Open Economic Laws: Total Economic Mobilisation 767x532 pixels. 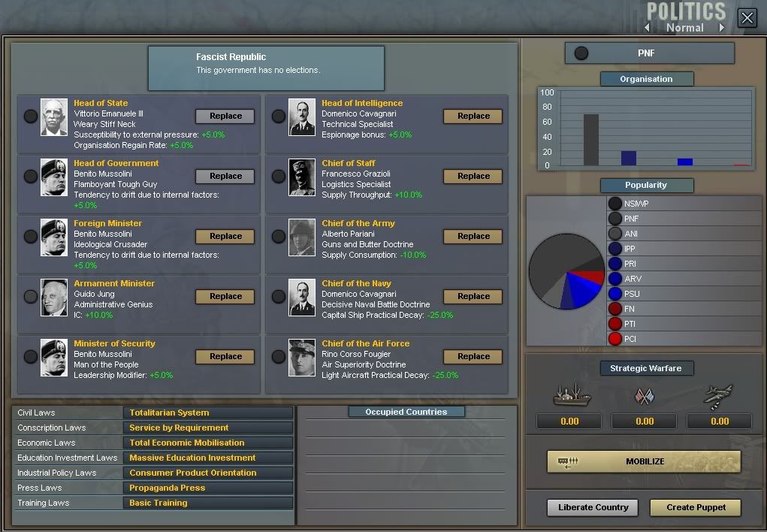click(x=208, y=443)
